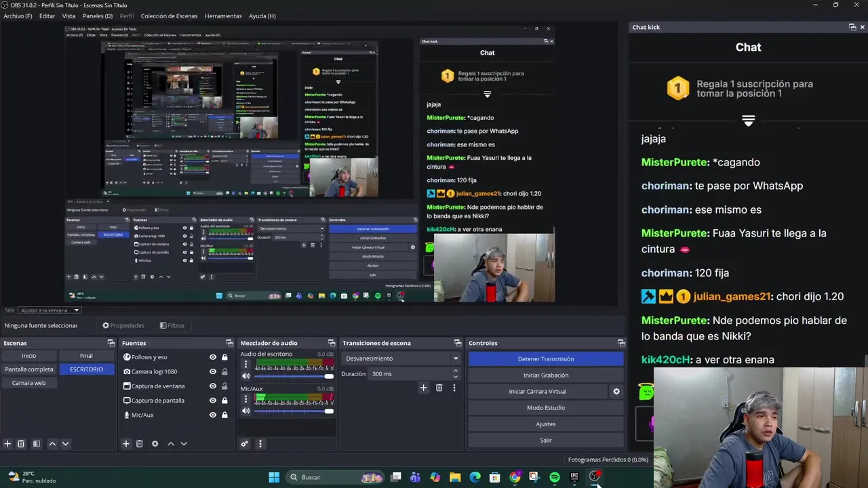The width and height of the screenshot is (868, 488).
Task: Open Epic Games Launcher from taskbar
Action: [x=574, y=477]
